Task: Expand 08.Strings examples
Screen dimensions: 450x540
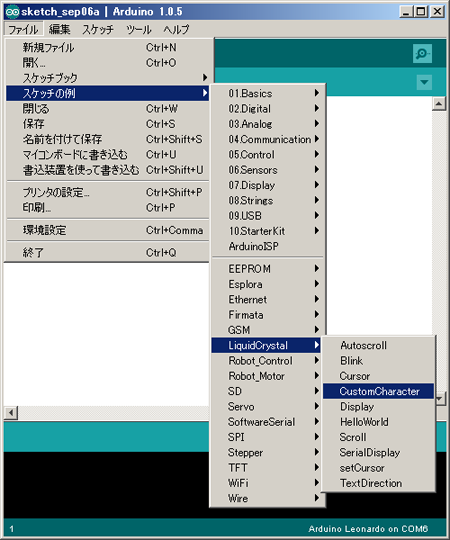Action: tap(267, 200)
